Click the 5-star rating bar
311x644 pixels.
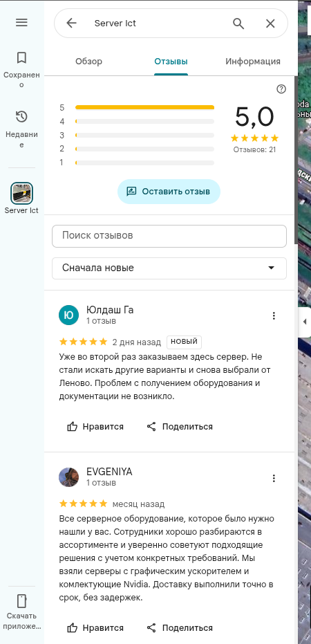tap(145, 108)
